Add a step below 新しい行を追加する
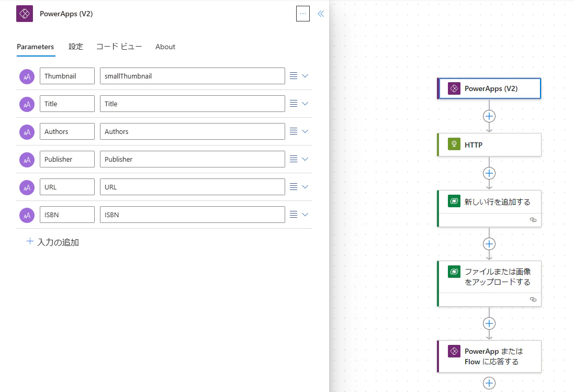This screenshot has width=574, height=392. tap(489, 244)
